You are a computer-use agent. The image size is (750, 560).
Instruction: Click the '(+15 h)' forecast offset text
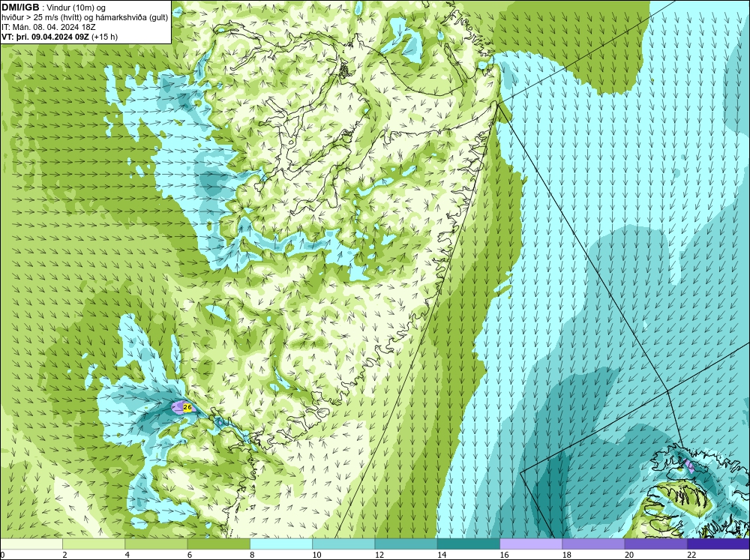[104, 37]
